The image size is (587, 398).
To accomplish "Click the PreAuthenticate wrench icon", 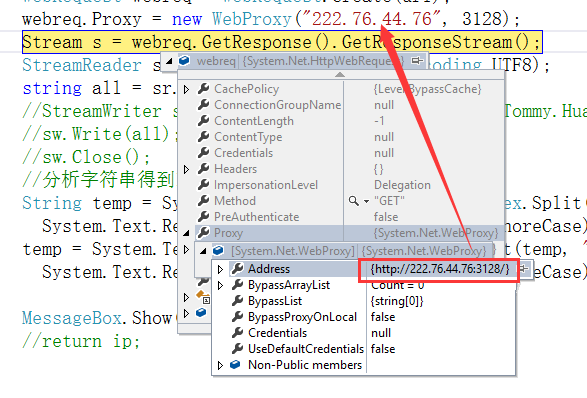I will (204, 217).
